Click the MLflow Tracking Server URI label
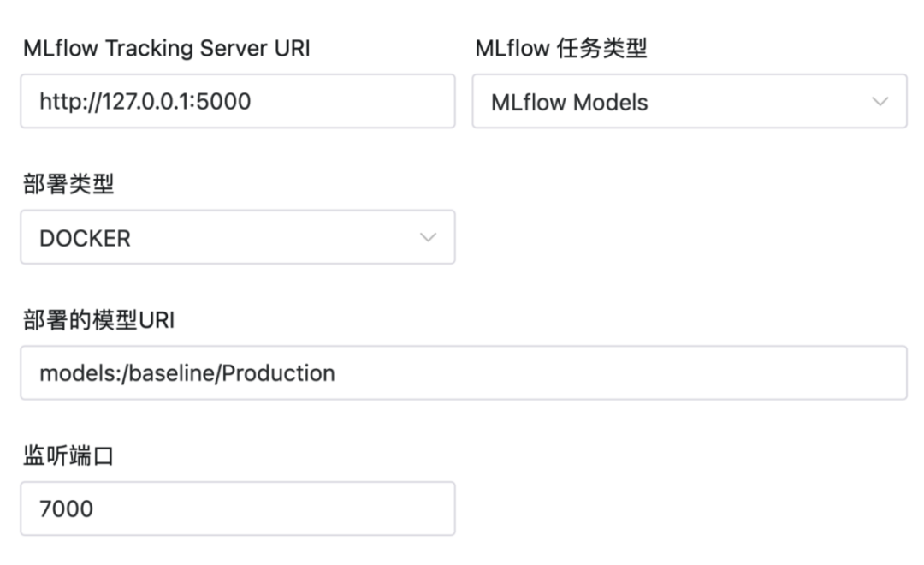This screenshot has height=565, width=924. (166, 49)
